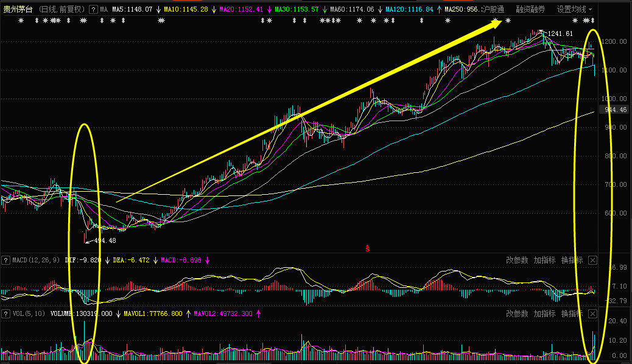Viewport: 632px width, 364px height.
Task: Click 改参数 in the VOL panel
Action: point(517,313)
